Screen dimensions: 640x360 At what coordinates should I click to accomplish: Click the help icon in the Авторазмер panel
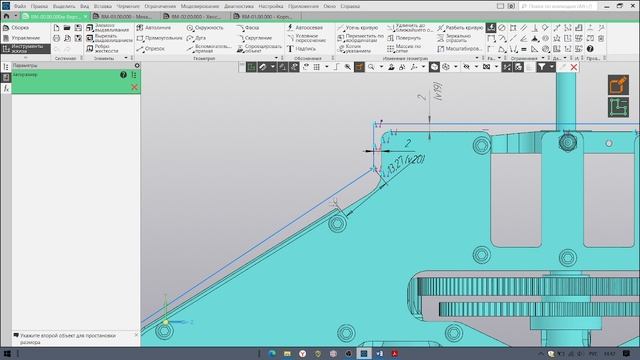click(x=123, y=75)
